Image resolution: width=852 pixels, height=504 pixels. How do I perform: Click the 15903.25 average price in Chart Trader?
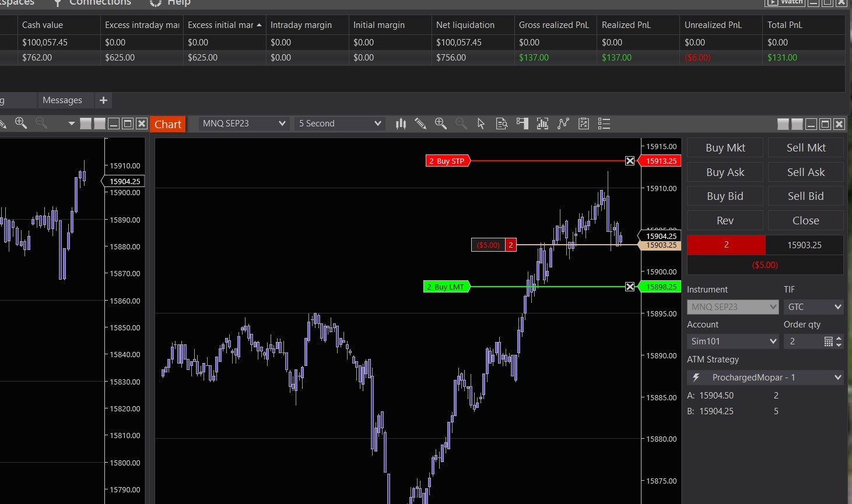pos(804,245)
